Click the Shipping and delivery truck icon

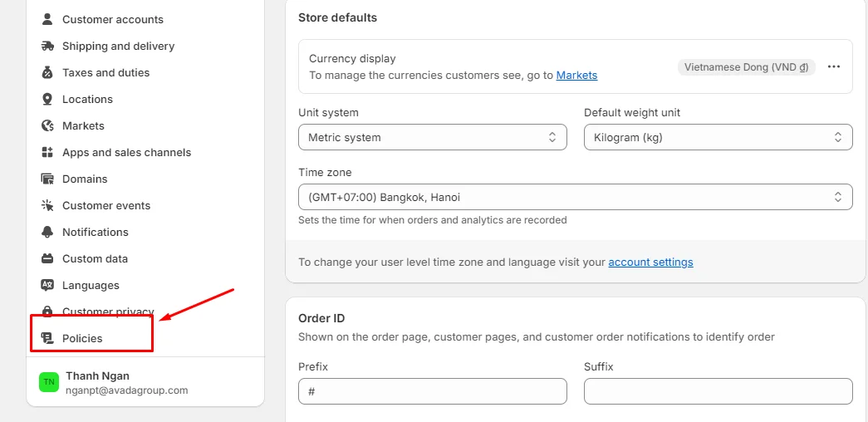tap(47, 46)
